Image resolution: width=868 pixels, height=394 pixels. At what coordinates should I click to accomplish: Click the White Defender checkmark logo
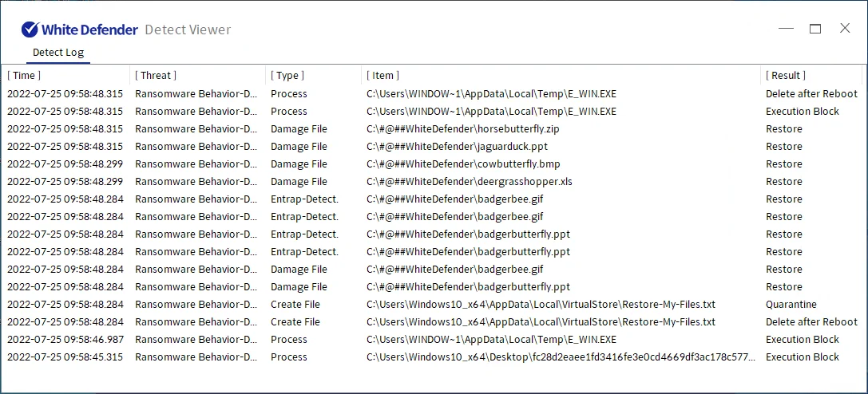coord(30,30)
